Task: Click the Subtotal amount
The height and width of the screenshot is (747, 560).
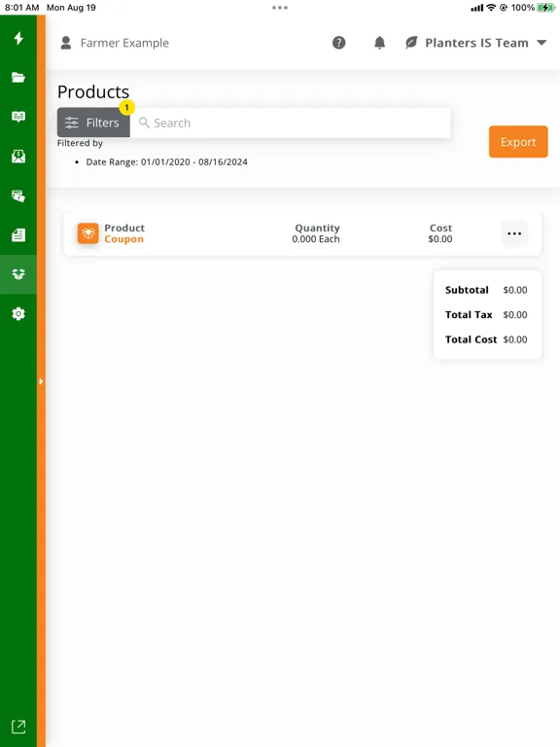Action: (x=515, y=290)
